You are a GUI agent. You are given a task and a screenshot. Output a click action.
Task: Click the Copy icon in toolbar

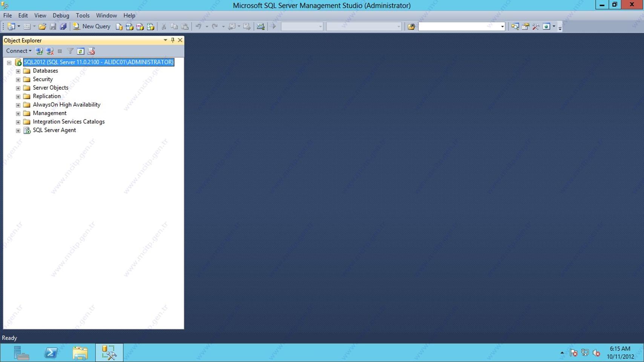click(174, 26)
